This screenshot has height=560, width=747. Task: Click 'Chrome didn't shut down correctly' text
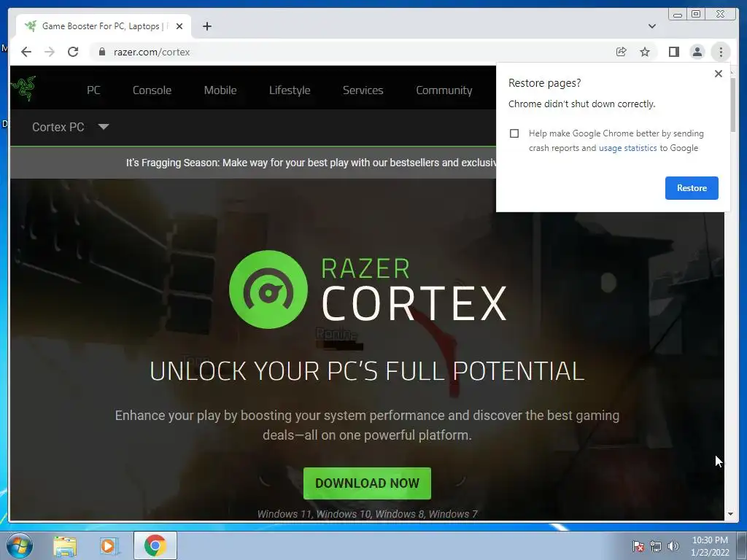pyautogui.click(x=581, y=104)
